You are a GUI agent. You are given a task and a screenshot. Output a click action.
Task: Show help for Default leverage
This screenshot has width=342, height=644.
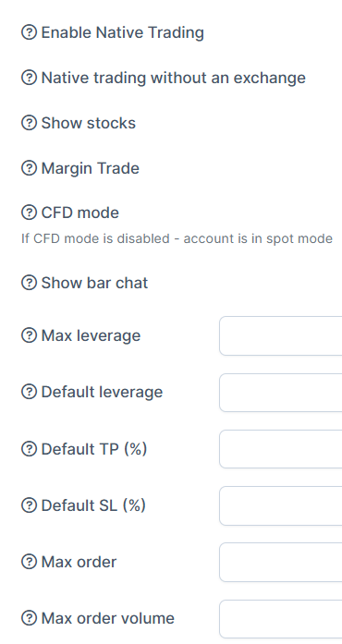[x=29, y=392]
